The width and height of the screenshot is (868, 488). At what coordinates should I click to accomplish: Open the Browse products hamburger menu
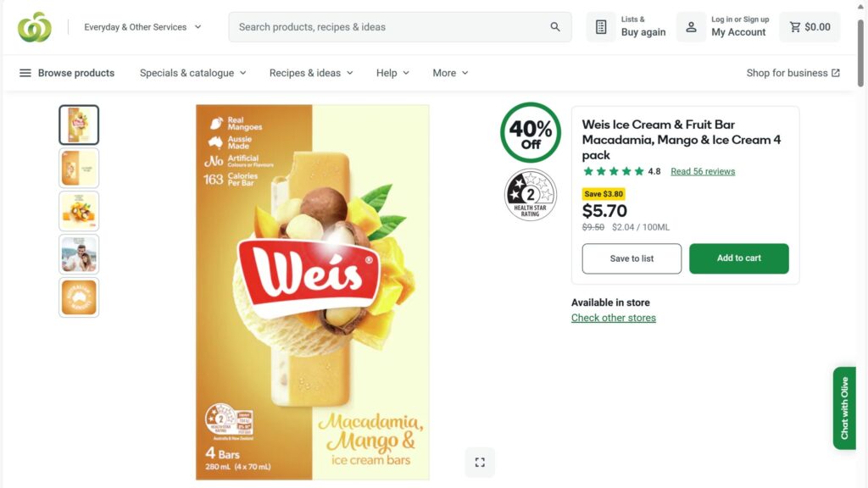tap(25, 73)
